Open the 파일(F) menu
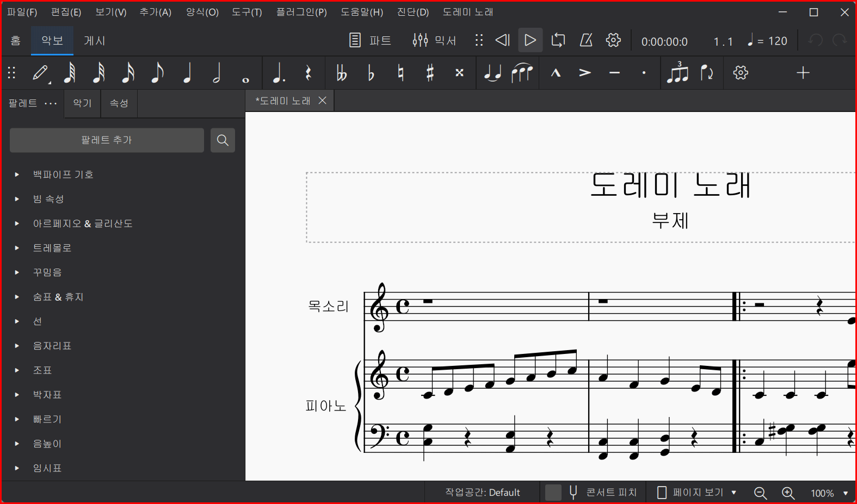The width and height of the screenshot is (857, 504). point(22,12)
